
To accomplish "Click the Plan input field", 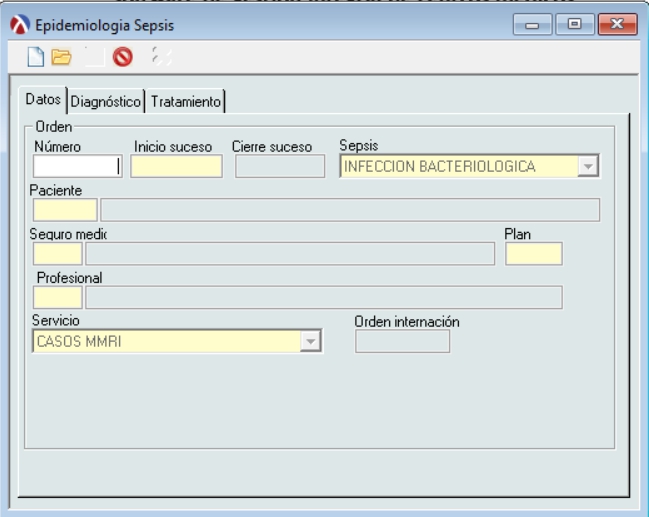I will (x=534, y=254).
